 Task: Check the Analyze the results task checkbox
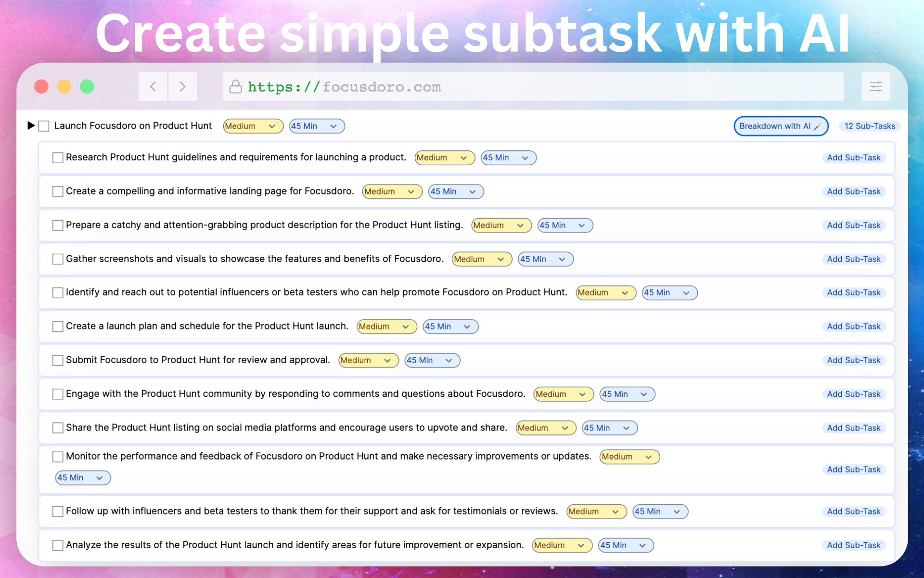(x=58, y=545)
